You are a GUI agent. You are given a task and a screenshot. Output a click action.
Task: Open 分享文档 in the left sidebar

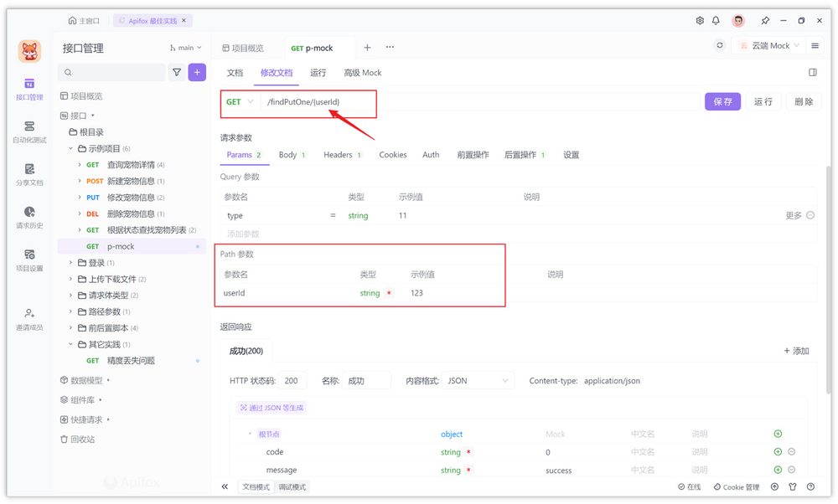pos(29,174)
